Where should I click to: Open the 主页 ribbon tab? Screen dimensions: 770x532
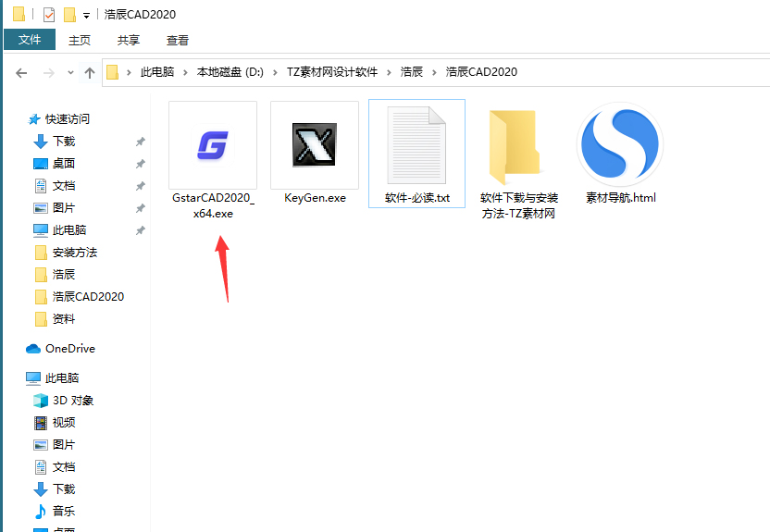click(80, 40)
